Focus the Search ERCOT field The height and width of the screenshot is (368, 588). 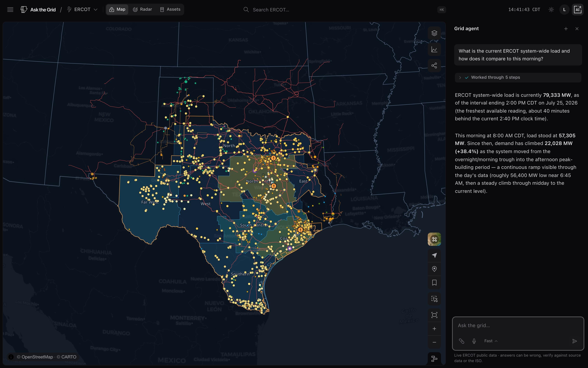[345, 10]
